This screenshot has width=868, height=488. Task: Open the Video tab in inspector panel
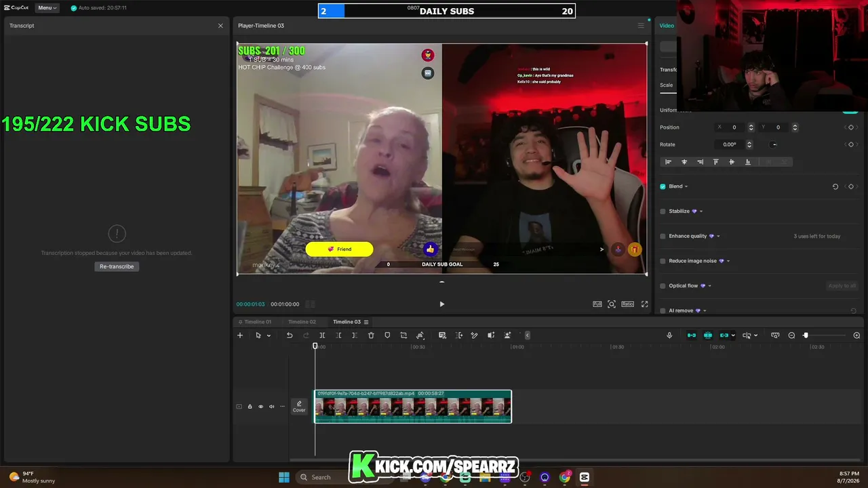pyautogui.click(x=667, y=26)
